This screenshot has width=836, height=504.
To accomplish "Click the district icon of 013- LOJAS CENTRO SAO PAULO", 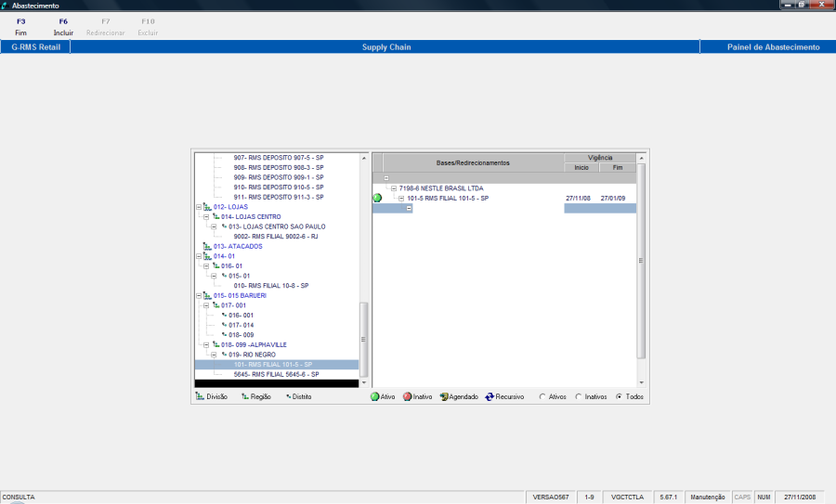I will tap(225, 226).
